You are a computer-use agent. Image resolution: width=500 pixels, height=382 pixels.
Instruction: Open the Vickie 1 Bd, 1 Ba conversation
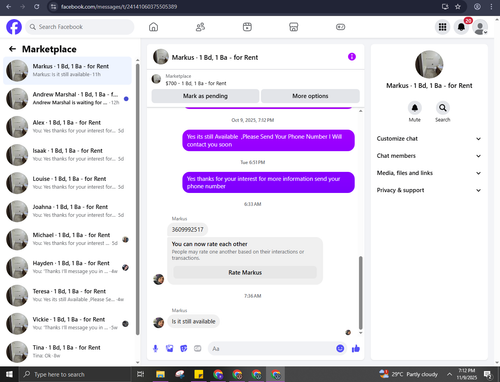pos(67,323)
